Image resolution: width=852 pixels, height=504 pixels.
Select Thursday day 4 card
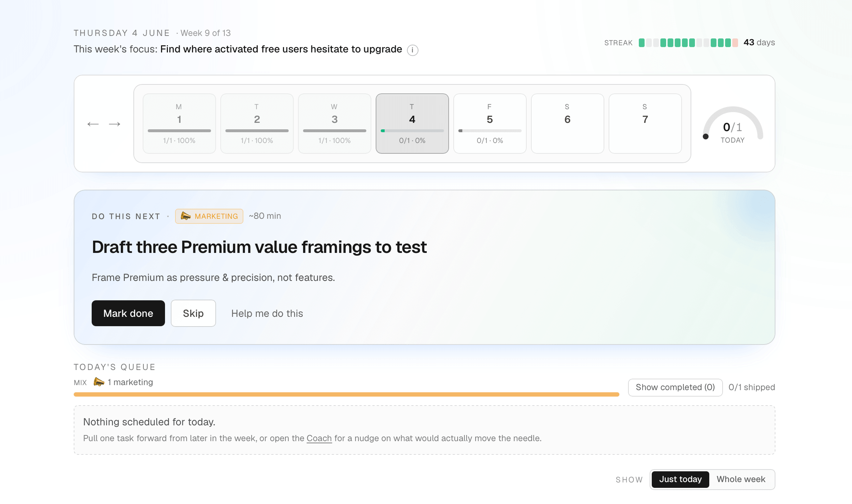point(412,124)
